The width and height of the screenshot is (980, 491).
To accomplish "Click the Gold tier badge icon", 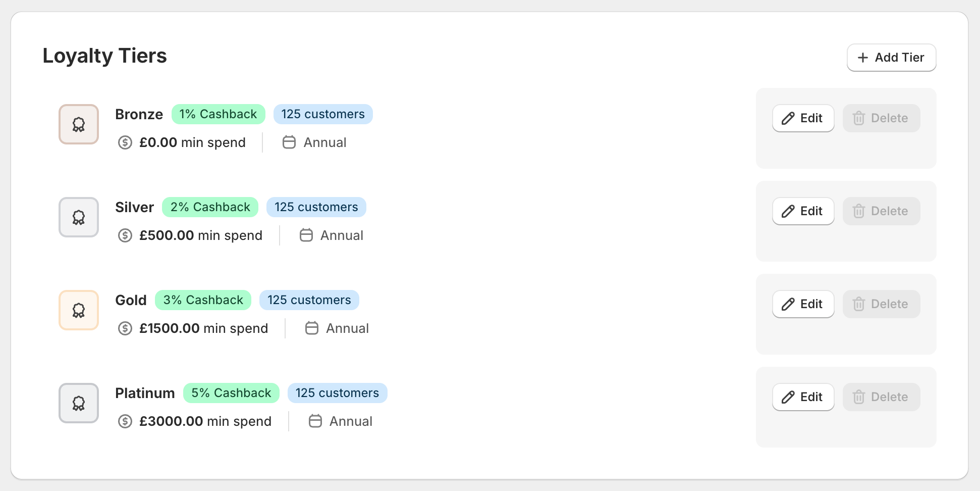I will point(79,310).
